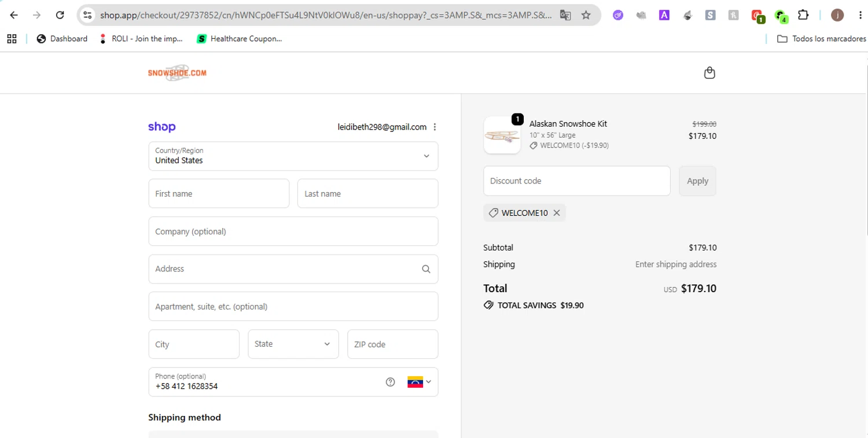Image resolution: width=868 pixels, height=438 pixels.
Task: Open the shopping bag cart icon
Action: click(x=709, y=73)
